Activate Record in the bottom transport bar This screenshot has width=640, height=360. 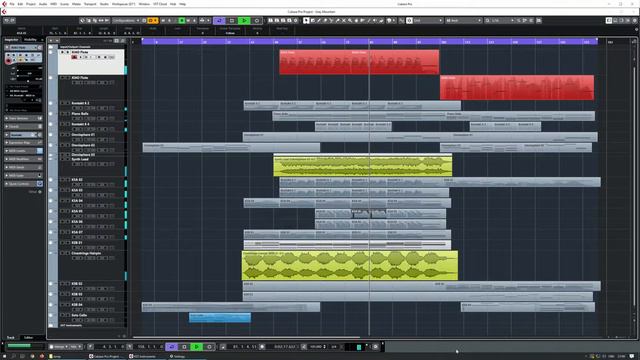tap(209, 347)
